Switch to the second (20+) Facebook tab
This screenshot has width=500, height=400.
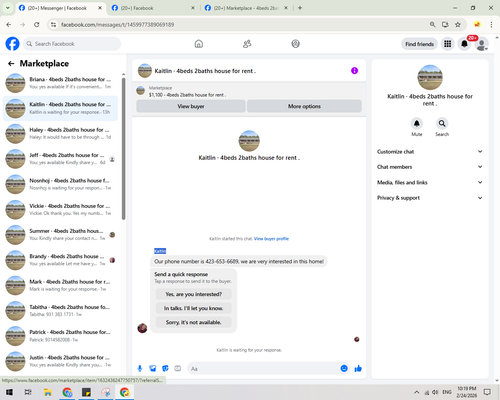(153, 8)
